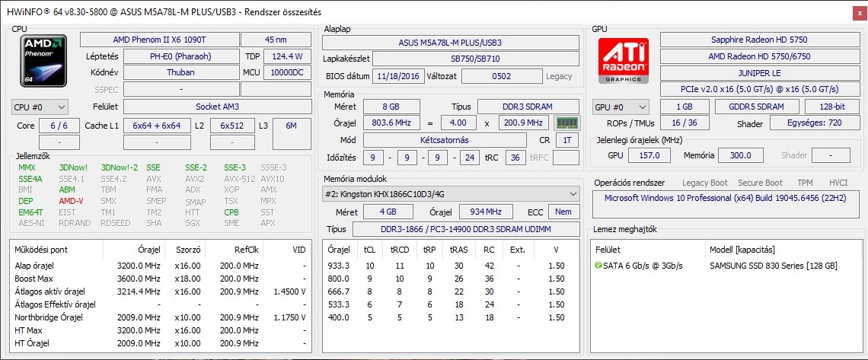Click the SB750/SB710 chipset field

pos(477,59)
